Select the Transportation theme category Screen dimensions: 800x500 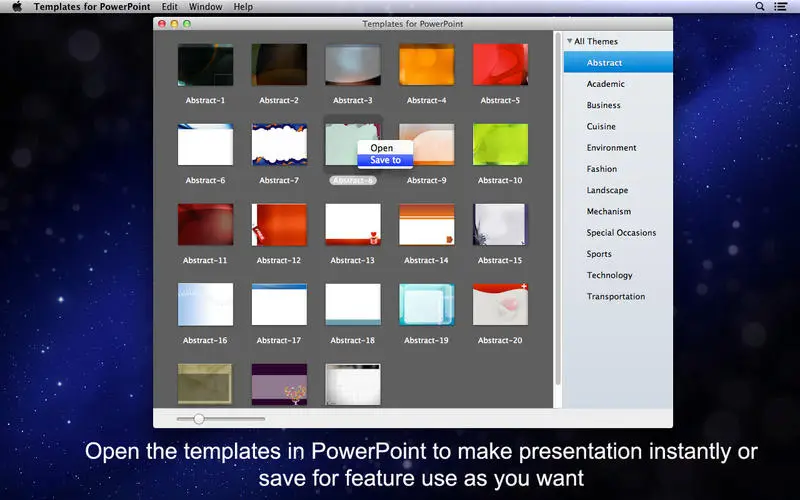coord(618,296)
